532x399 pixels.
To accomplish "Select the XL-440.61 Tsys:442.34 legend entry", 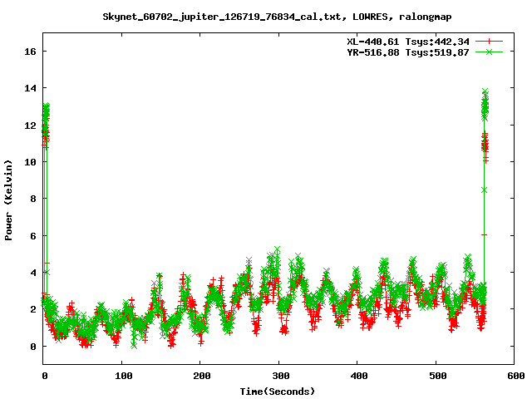I will coord(408,42).
